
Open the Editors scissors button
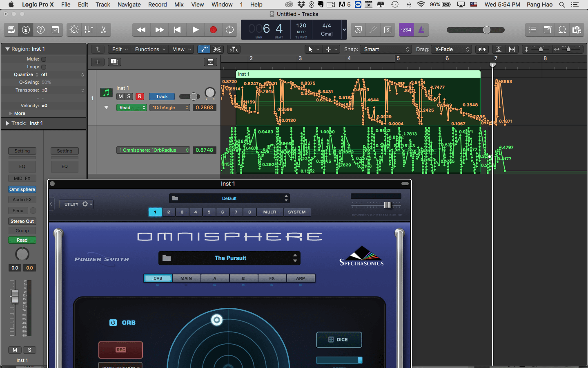104,30
